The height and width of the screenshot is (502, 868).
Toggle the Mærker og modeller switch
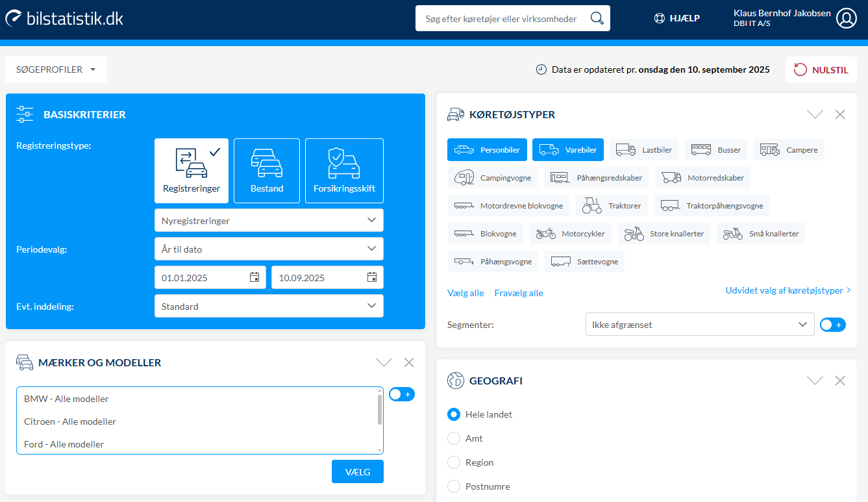tap(401, 394)
